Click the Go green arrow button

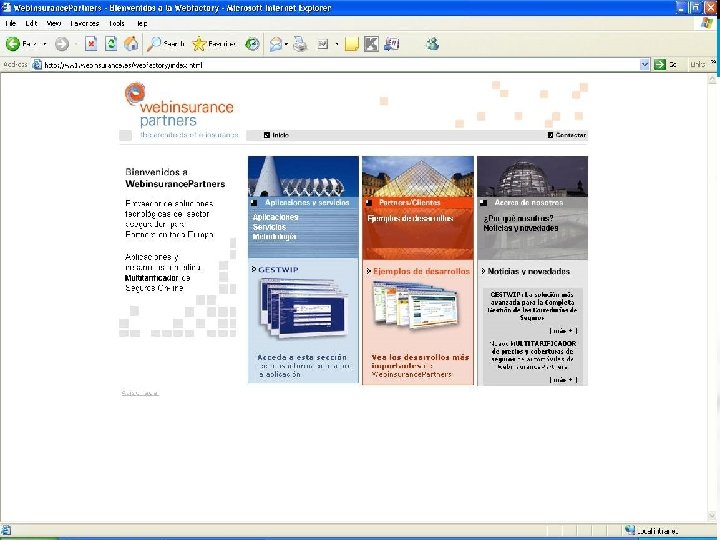click(660, 65)
